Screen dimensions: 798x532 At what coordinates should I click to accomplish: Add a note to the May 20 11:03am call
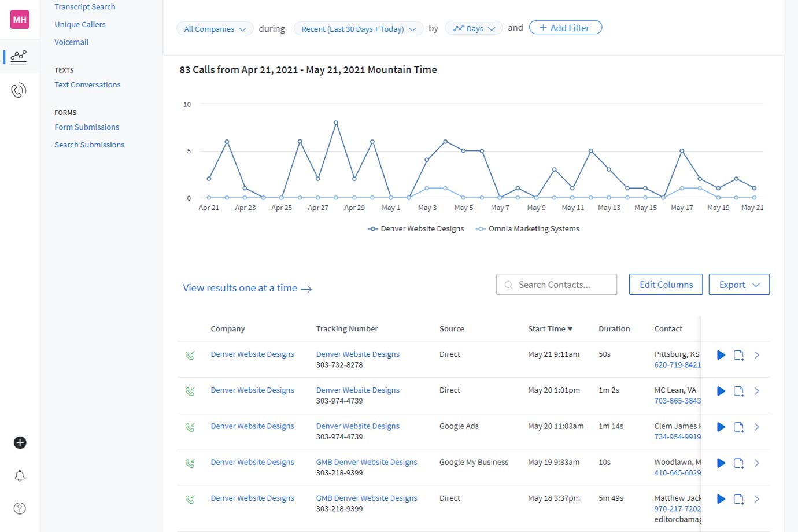point(739,427)
